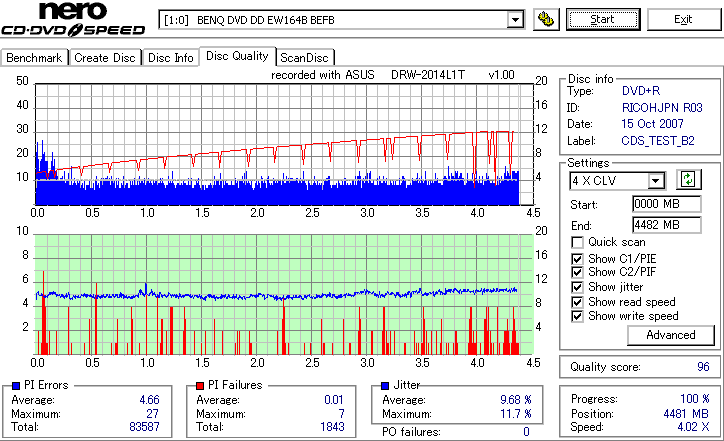Click the Speed value 4.02 X
This screenshot has width=724, height=441.
click(x=693, y=427)
